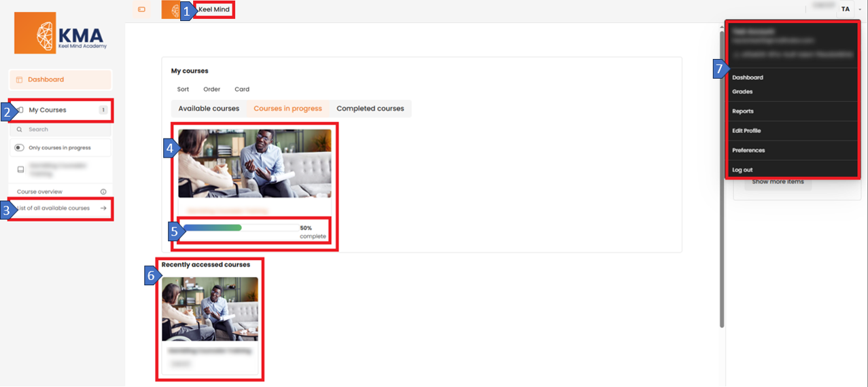Choose Log out in the user menu
Viewport: 868px width, 387px height.
click(x=742, y=170)
